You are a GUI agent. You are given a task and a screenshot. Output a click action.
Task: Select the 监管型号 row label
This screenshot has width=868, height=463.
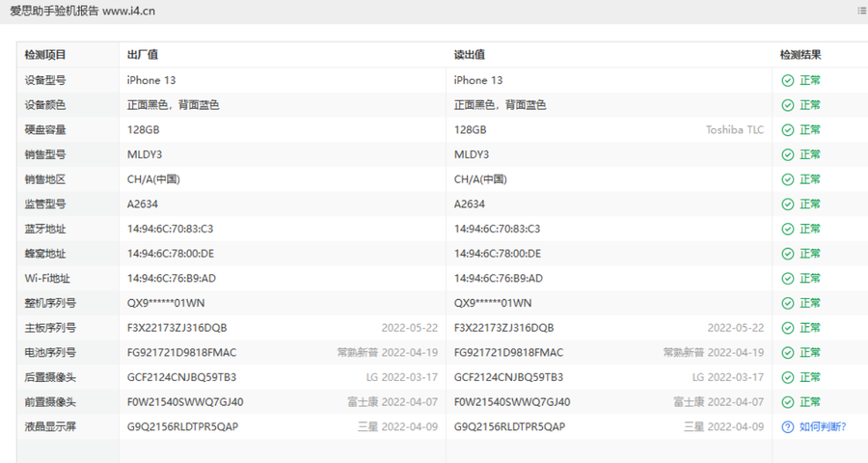click(44, 204)
